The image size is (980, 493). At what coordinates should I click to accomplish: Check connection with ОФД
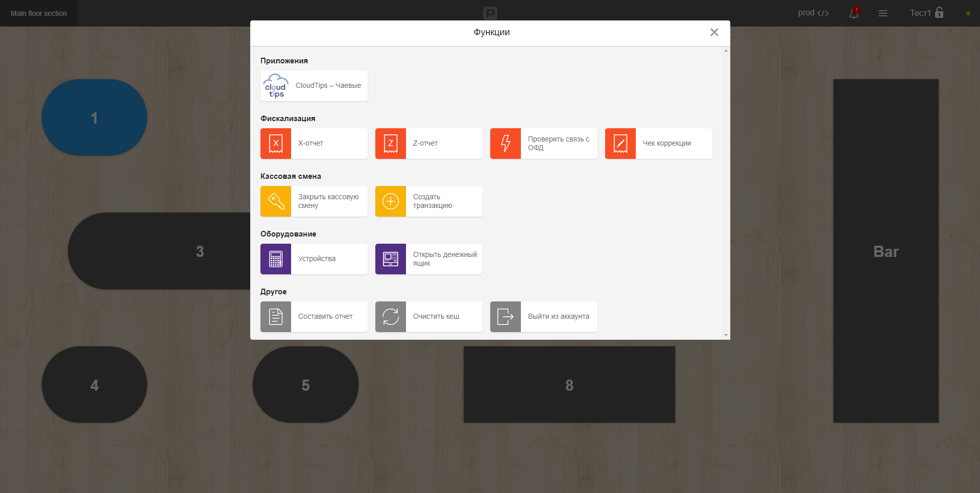[x=543, y=144]
